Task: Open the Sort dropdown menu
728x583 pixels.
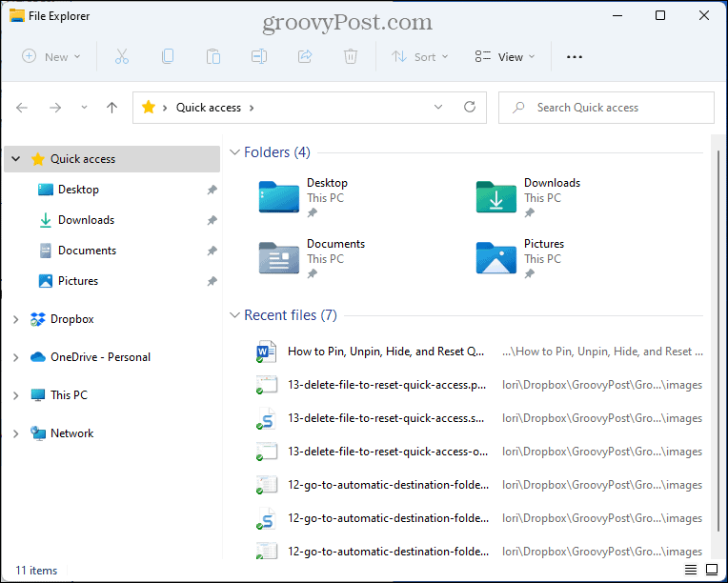Action: point(419,56)
